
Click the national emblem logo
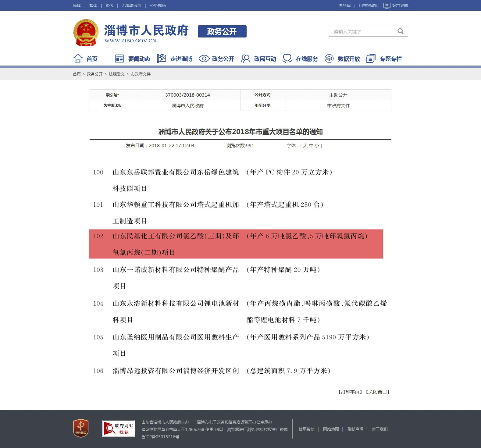86,33
